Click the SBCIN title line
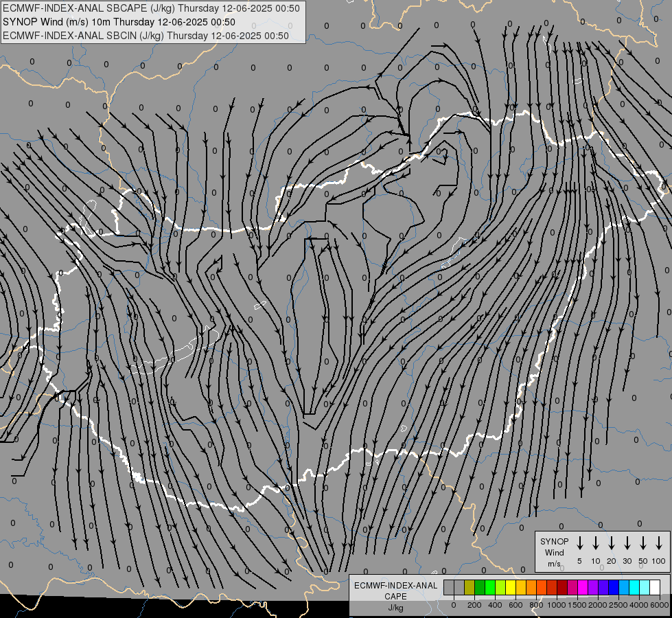 (146, 36)
